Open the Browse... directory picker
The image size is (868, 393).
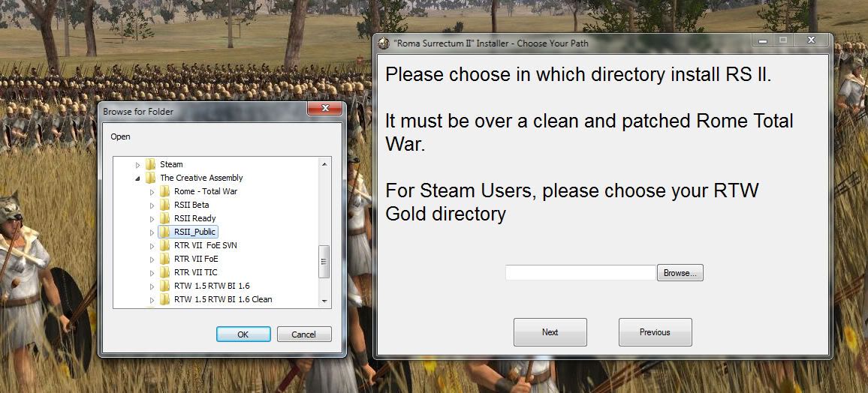point(680,273)
